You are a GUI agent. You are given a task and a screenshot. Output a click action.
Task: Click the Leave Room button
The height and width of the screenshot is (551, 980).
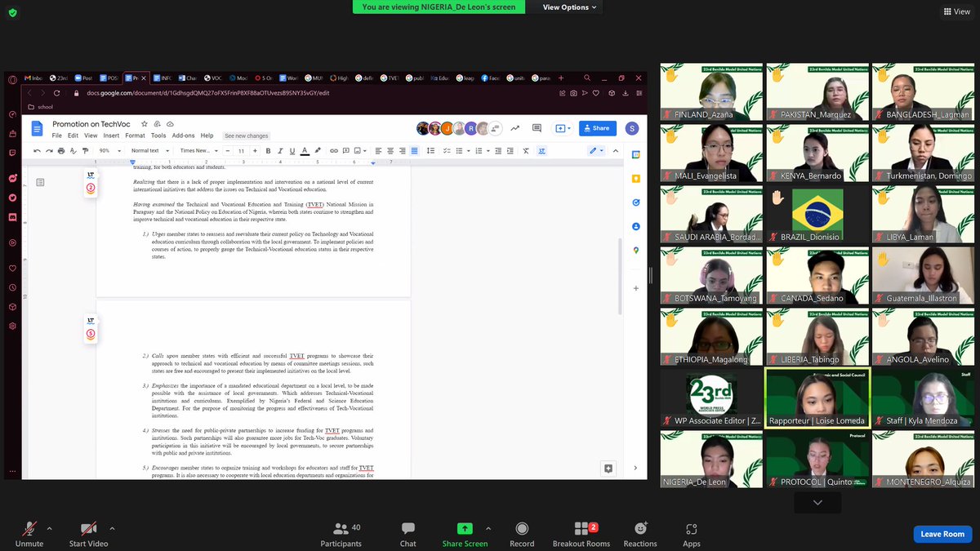coord(942,534)
